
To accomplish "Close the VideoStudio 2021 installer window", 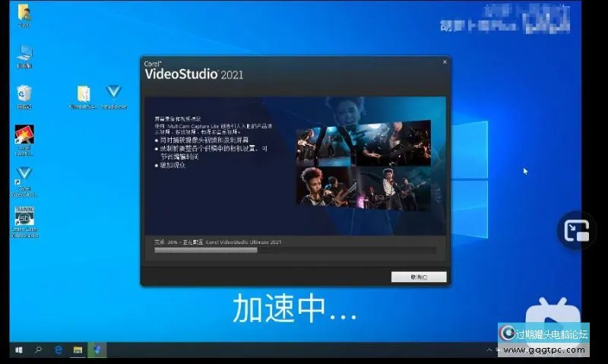I will [443, 62].
